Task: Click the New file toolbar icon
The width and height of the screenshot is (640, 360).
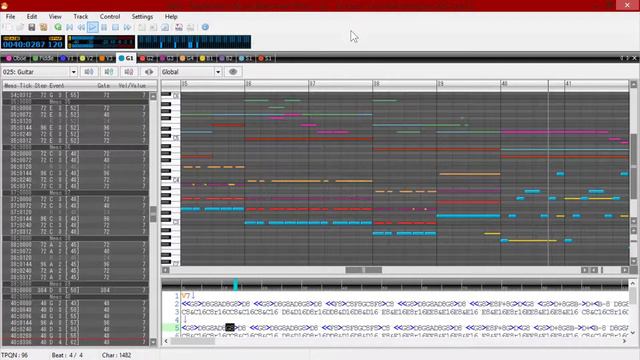Action: coord(8,27)
